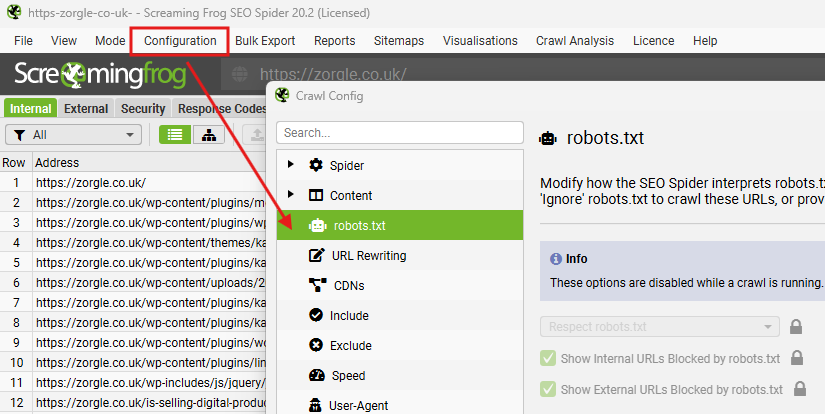Switch to the Response Codes tab
The image size is (825, 414).
pos(220,108)
